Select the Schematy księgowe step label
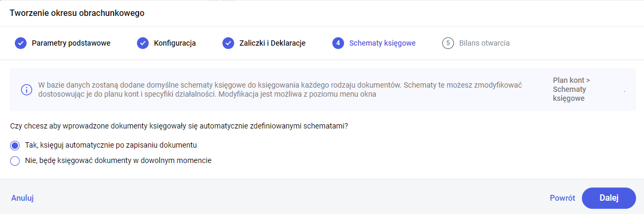The height and width of the screenshot is (214, 644). pyautogui.click(x=382, y=43)
